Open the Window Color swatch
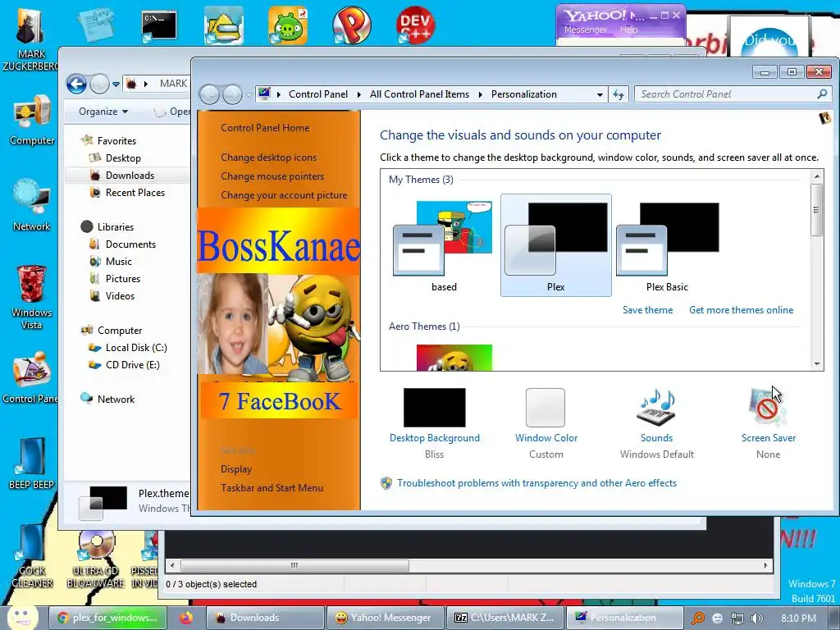 tap(546, 408)
